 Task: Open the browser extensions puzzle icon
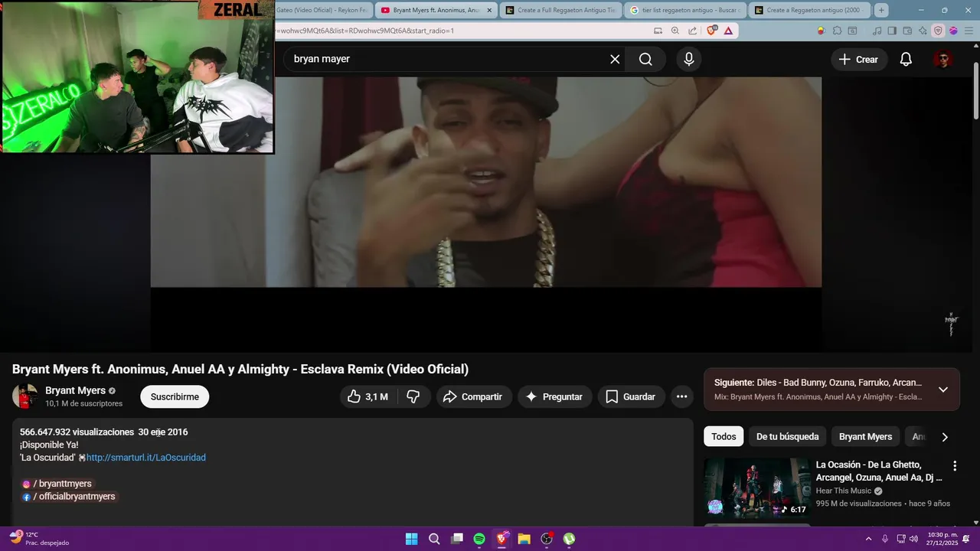837,31
